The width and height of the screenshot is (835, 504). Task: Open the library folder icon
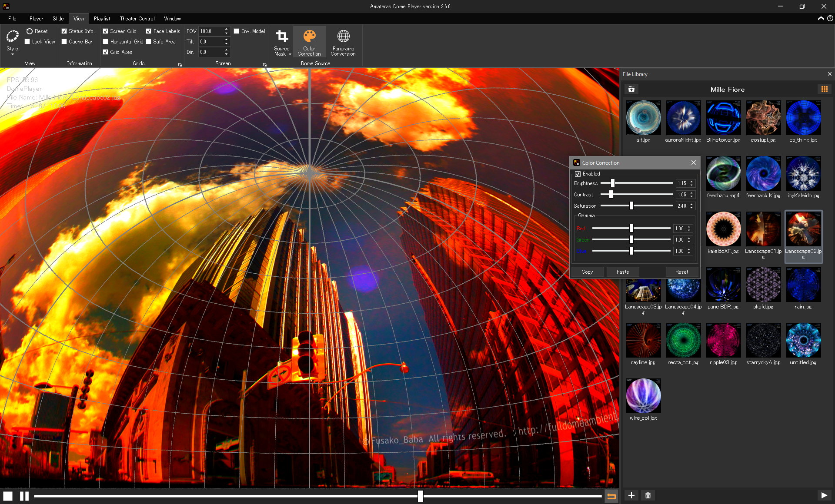pyautogui.click(x=631, y=89)
